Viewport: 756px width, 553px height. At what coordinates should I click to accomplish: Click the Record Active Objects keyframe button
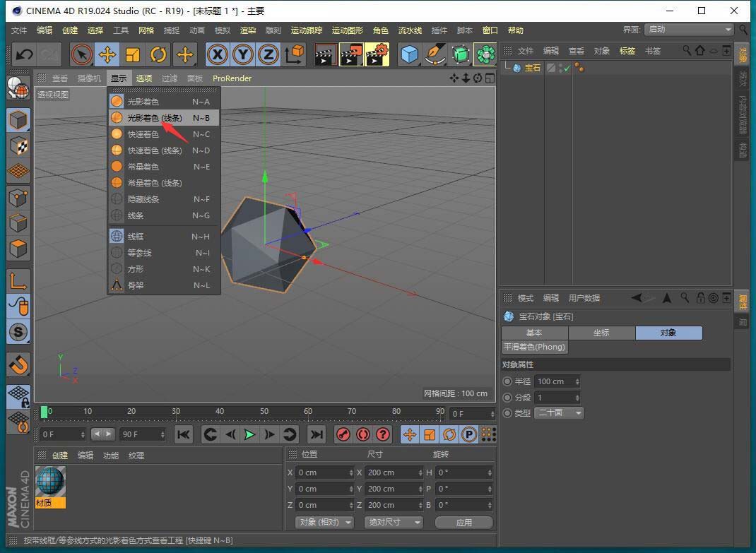tap(343, 435)
